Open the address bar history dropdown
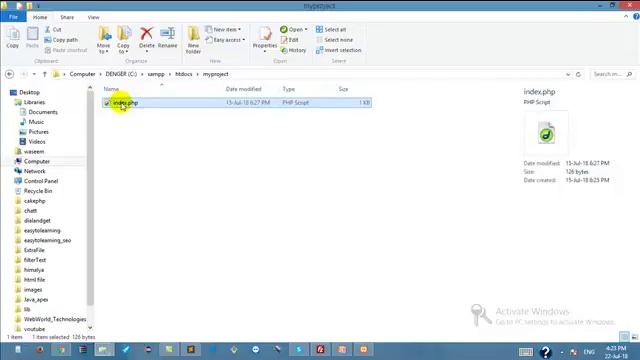640x360 pixels. [x=568, y=74]
